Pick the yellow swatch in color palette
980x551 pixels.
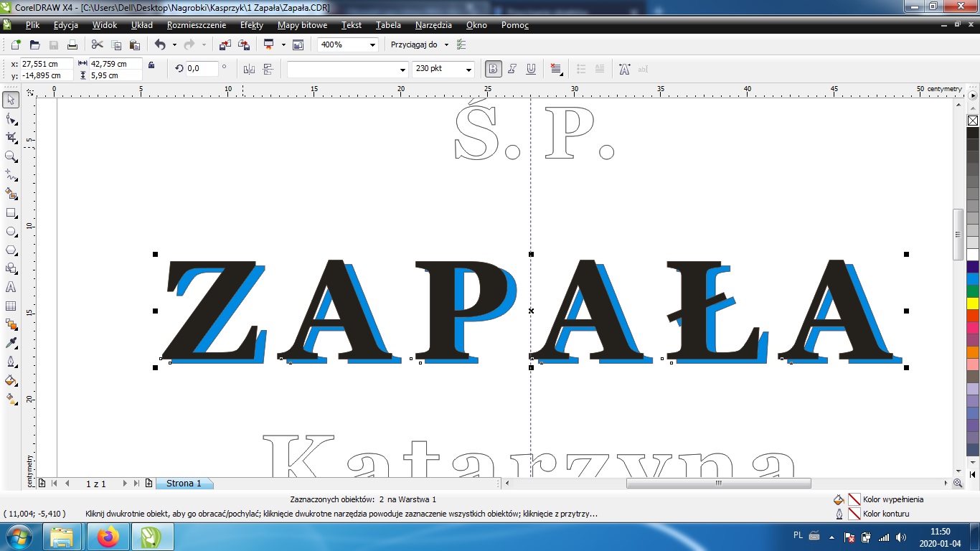pyautogui.click(x=973, y=303)
